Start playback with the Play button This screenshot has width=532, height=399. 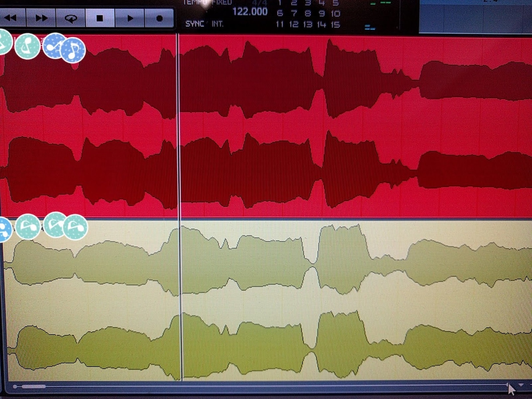[130, 18]
